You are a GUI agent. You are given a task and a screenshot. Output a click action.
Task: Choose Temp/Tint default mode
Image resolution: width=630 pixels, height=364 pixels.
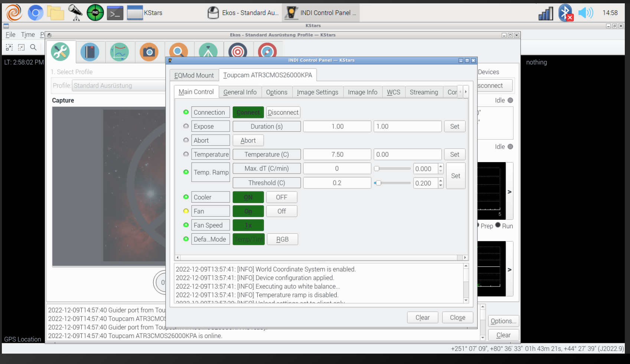249,239
